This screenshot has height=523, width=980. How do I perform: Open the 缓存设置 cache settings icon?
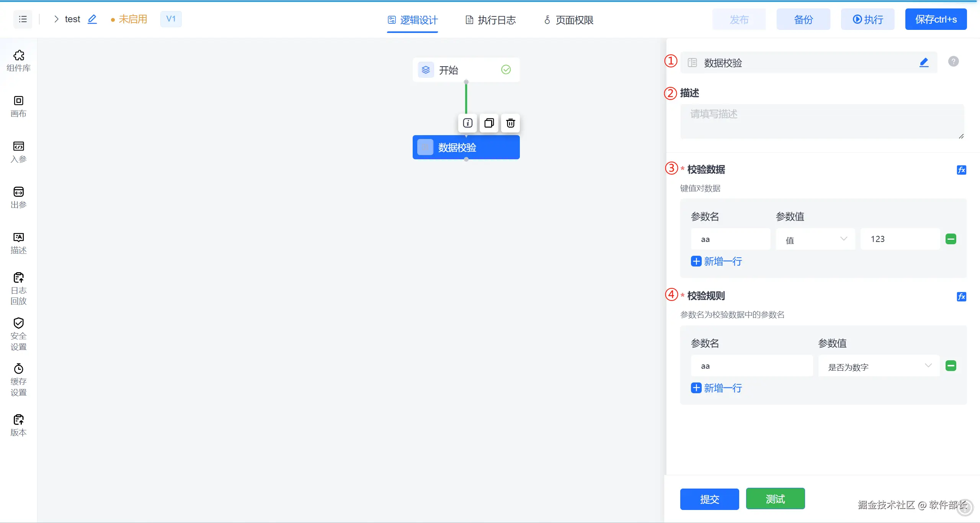[x=18, y=379]
